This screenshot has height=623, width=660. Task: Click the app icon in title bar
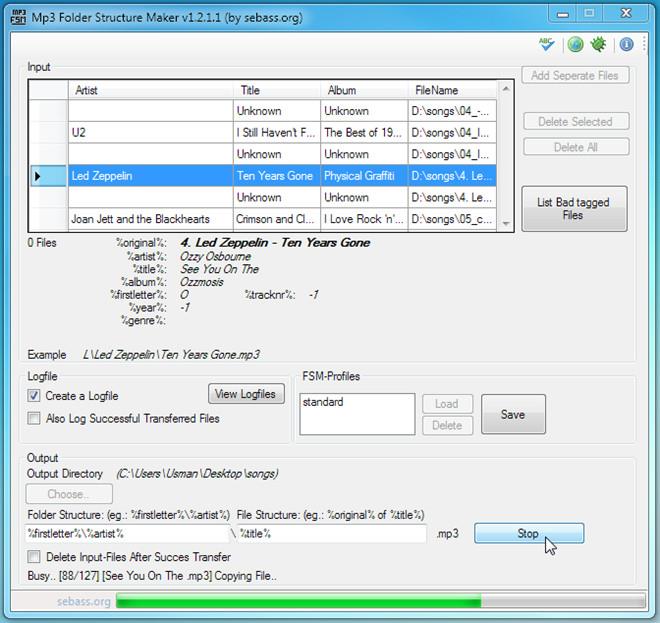[18, 13]
